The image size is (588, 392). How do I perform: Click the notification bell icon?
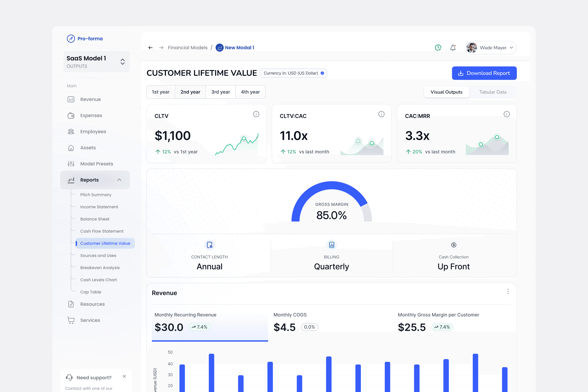tap(453, 47)
